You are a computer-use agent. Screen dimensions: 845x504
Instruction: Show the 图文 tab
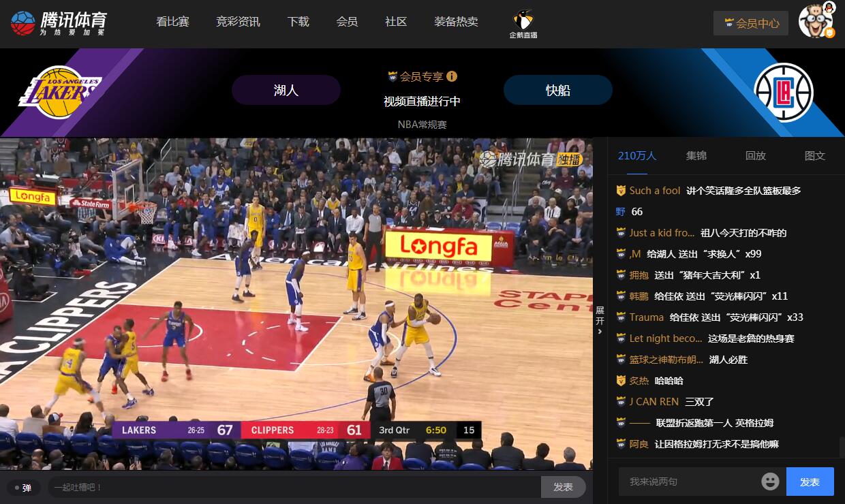[815, 156]
